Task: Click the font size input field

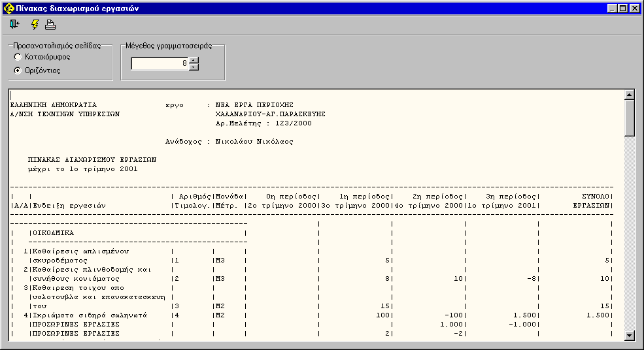Action: coord(160,63)
